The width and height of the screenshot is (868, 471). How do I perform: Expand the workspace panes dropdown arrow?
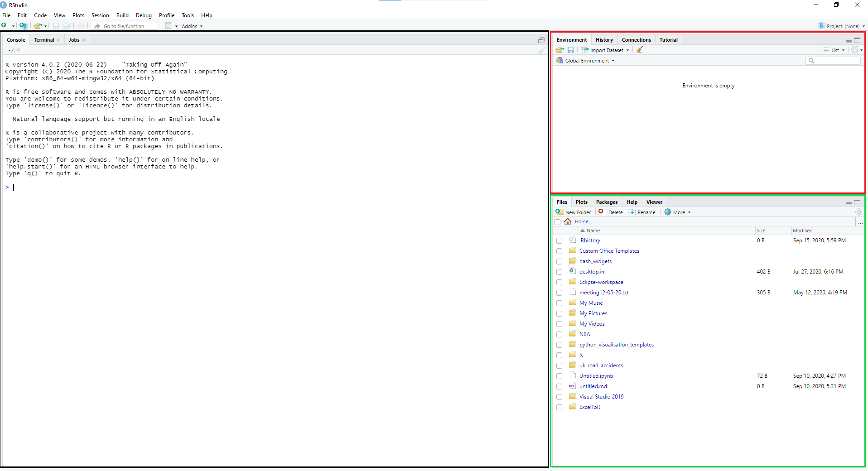click(176, 26)
